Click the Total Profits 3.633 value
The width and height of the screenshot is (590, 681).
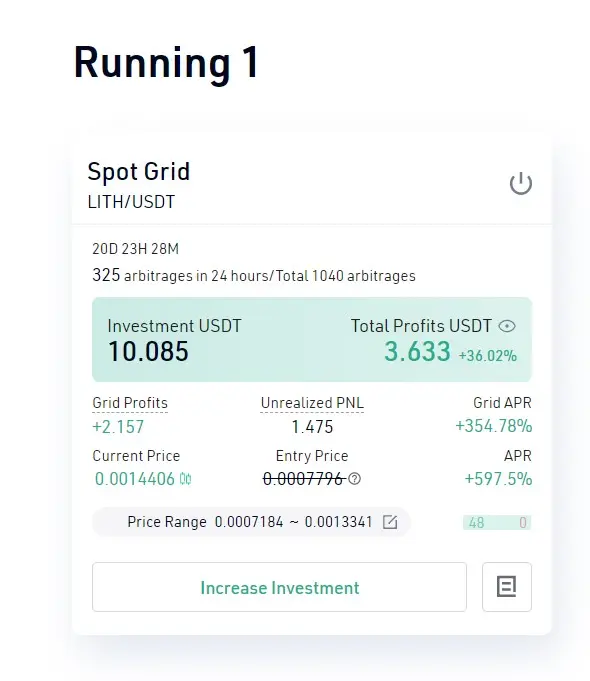(x=417, y=351)
